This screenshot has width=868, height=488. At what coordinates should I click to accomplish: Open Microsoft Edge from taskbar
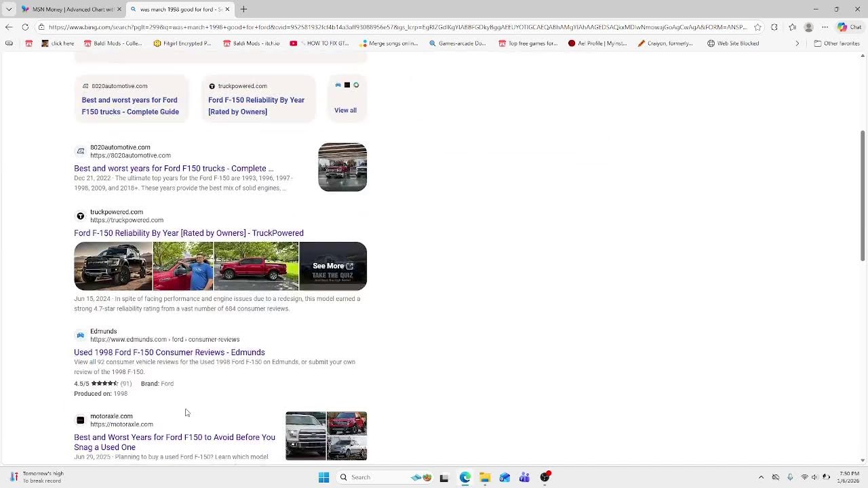pyautogui.click(x=465, y=477)
